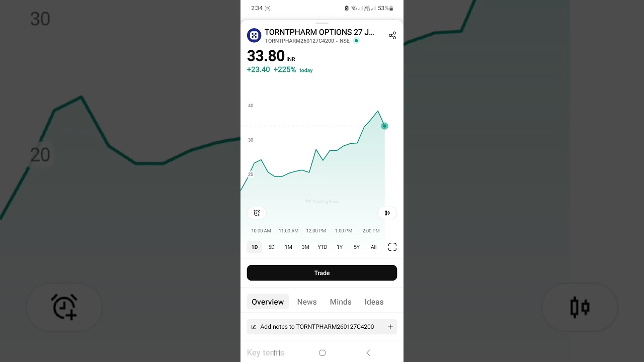Select the 1D time range
The width and height of the screenshot is (644, 362).
(x=255, y=247)
